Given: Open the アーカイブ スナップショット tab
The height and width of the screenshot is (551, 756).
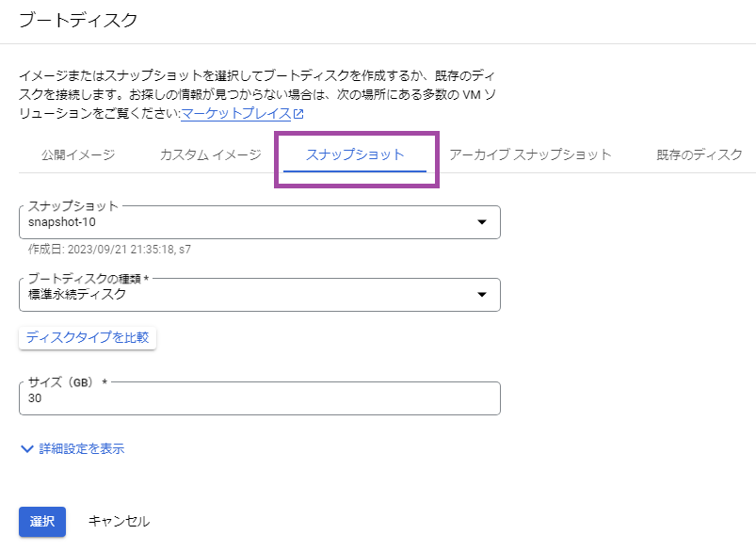Looking at the screenshot, I should [x=530, y=154].
